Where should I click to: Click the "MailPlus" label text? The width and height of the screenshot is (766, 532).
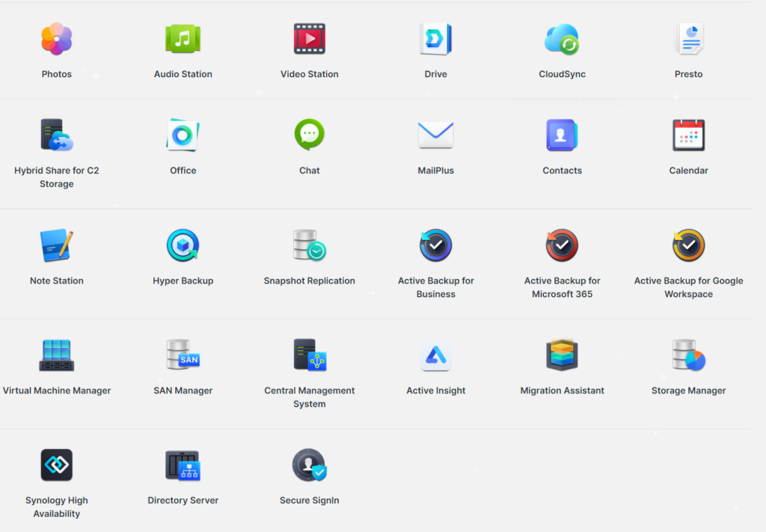click(436, 171)
